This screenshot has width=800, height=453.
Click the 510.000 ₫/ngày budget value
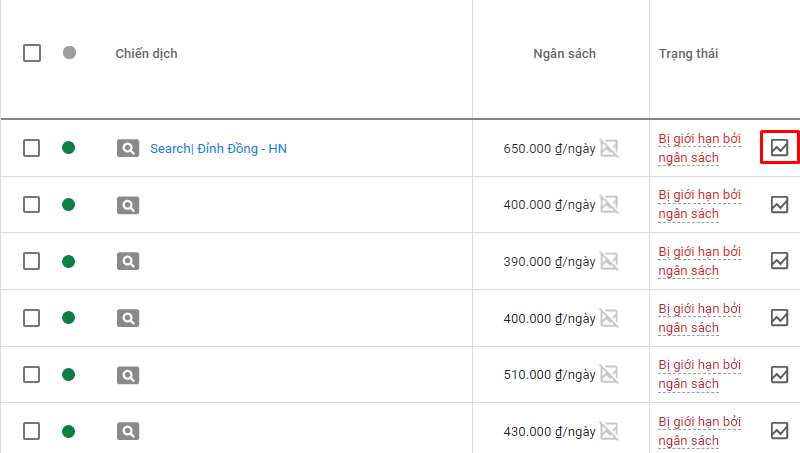(549, 375)
